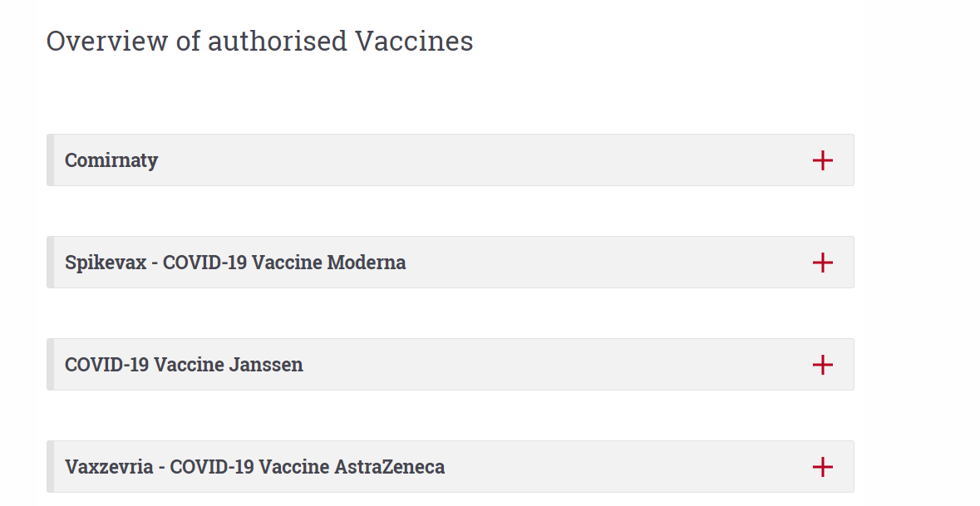980x506 pixels.
Task: Click the Comirnaty title text
Action: pyautogui.click(x=111, y=160)
